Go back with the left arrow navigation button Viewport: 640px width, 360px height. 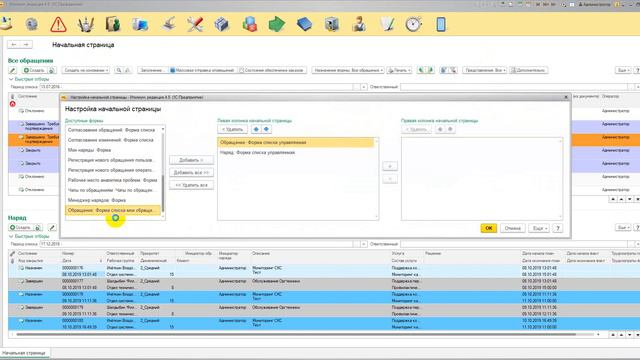14,44
